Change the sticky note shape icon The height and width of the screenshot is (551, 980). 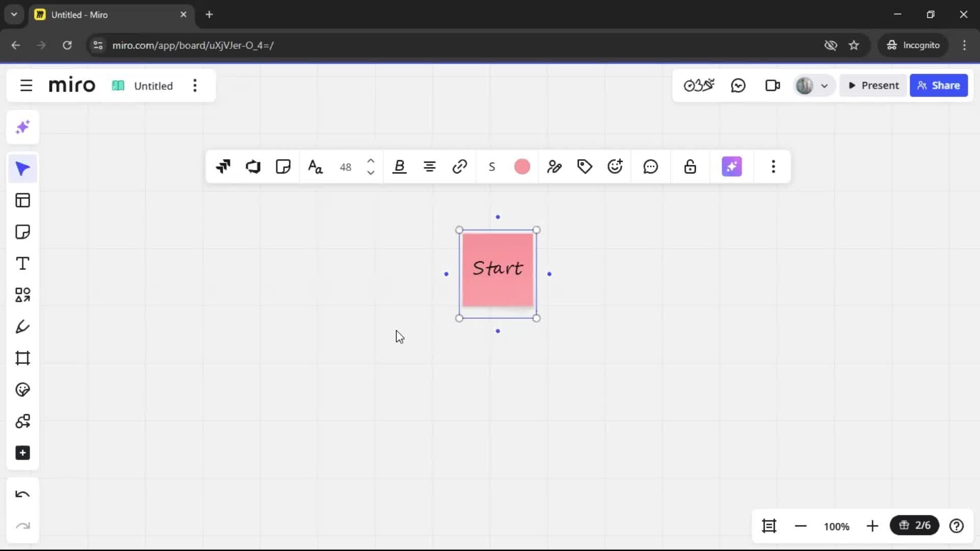[283, 167]
